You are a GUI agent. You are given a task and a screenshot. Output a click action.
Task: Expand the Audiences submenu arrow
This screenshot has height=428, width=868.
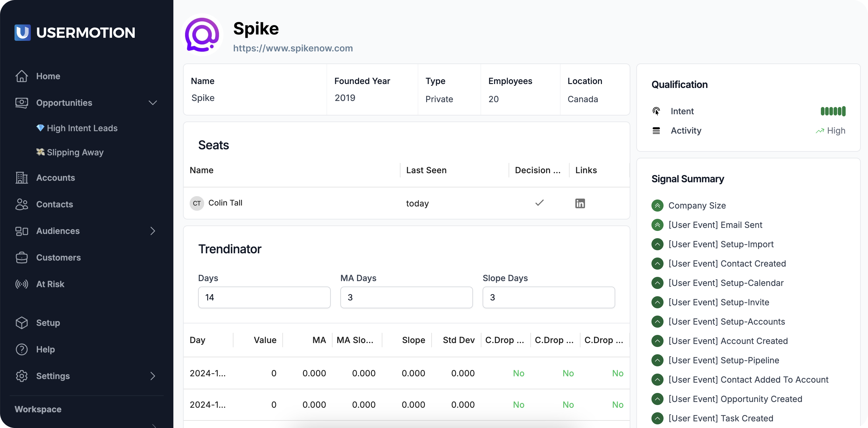[153, 231]
